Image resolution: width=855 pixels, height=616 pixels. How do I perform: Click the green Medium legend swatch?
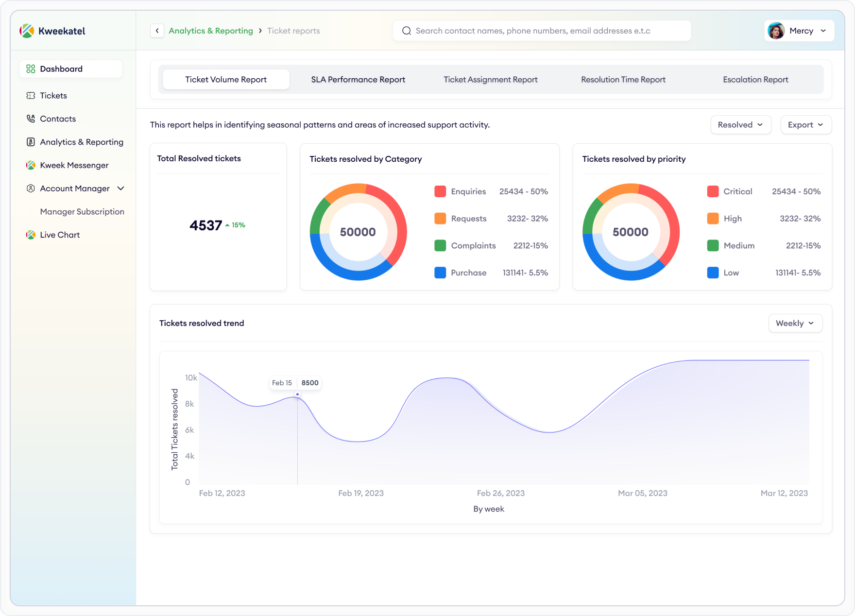713,246
